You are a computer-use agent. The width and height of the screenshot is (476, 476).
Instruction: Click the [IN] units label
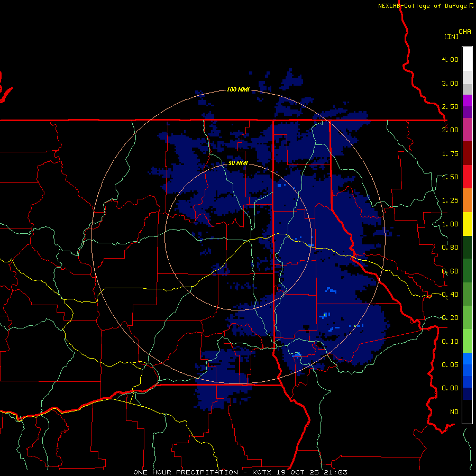click(451, 36)
